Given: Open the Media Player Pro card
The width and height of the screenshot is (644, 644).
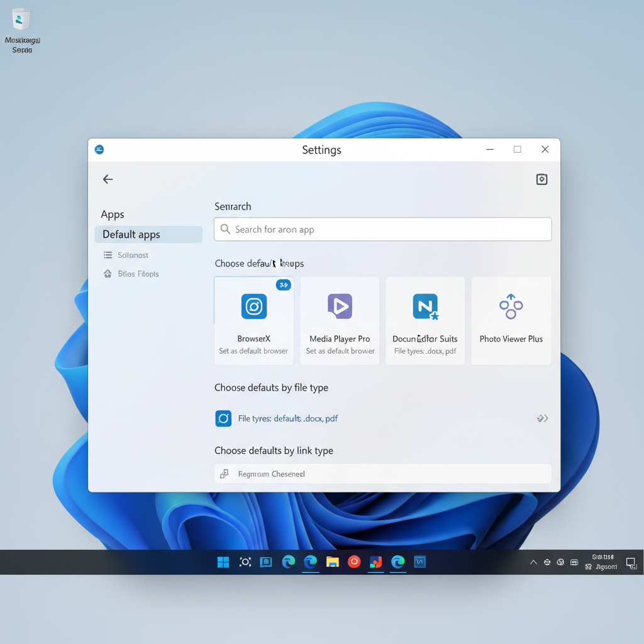Looking at the screenshot, I should click(x=340, y=321).
